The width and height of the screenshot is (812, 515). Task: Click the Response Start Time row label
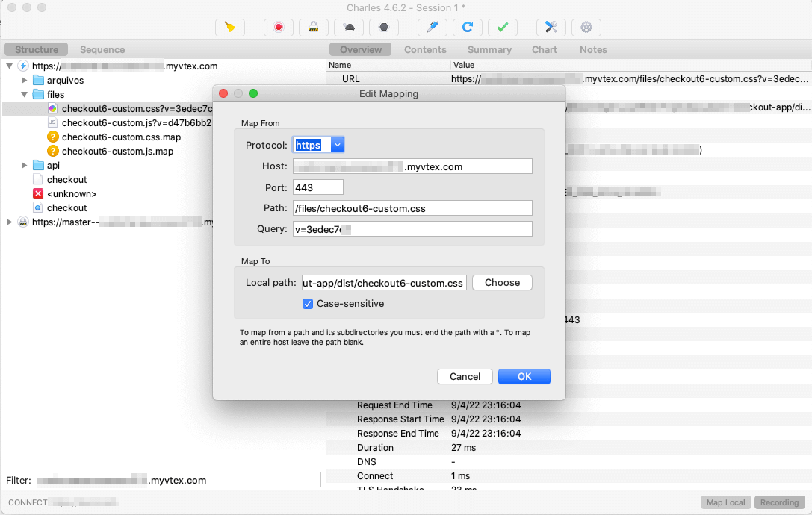click(x=400, y=419)
